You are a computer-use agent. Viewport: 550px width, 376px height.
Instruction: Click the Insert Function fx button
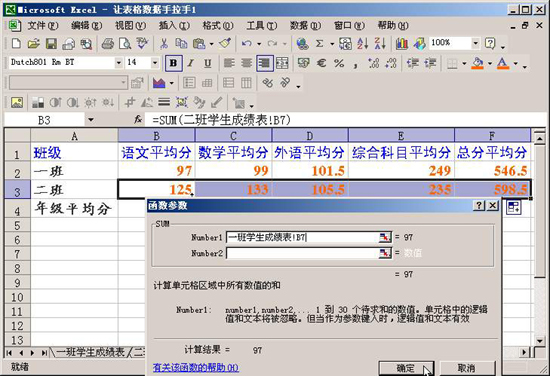[x=138, y=120]
